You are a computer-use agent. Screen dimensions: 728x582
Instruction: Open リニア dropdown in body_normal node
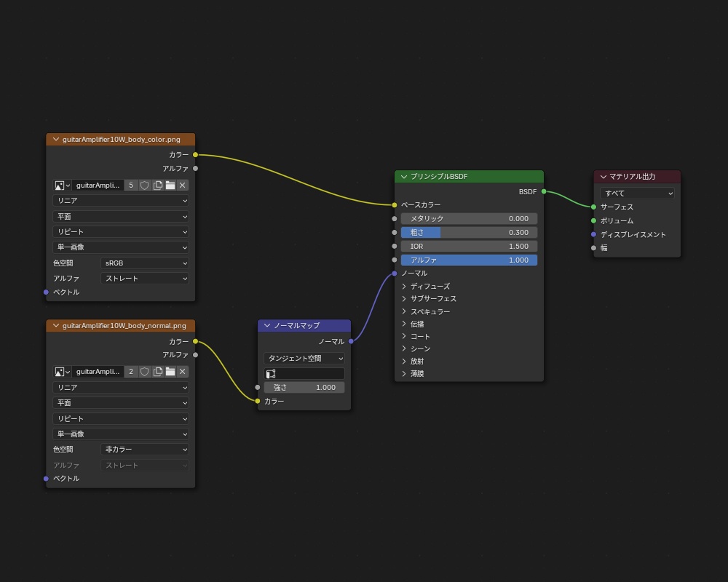(x=121, y=388)
